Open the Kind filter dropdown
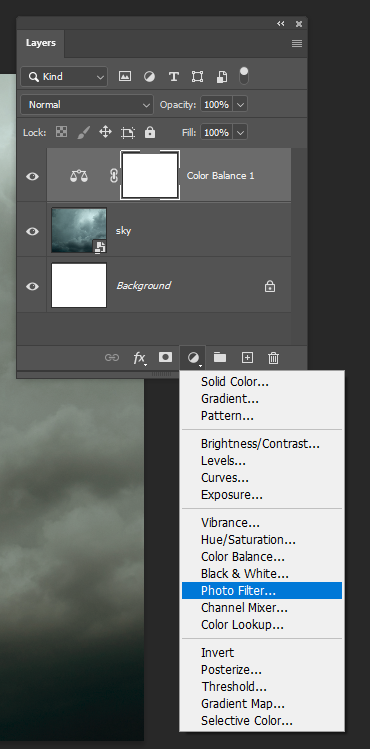This screenshot has width=370, height=749. click(x=64, y=76)
